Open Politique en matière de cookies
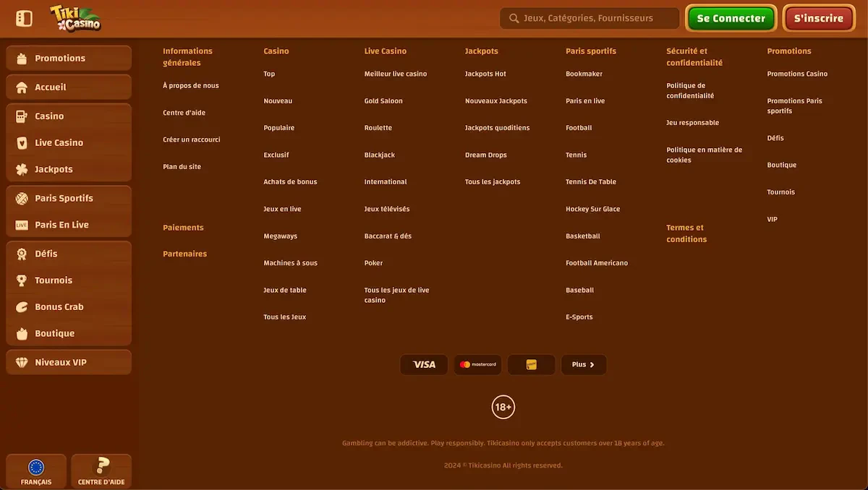 coord(704,155)
